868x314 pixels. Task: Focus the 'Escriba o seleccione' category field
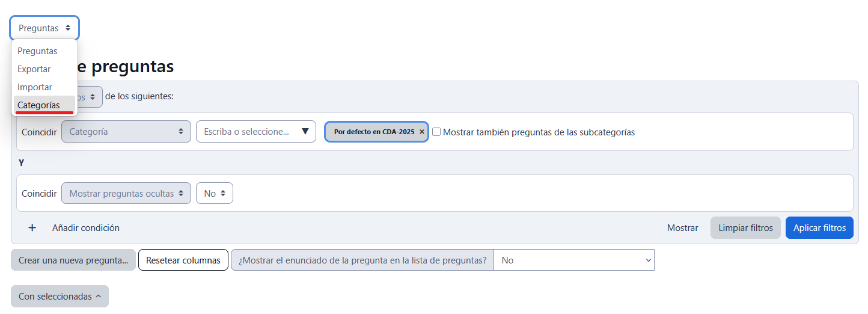(x=246, y=132)
